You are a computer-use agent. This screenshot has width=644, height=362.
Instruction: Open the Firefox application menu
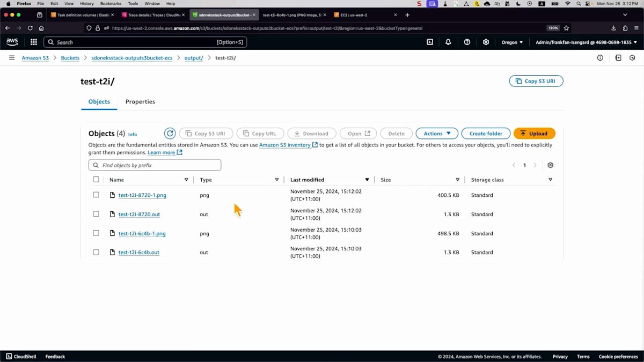click(x=636, y=28)
